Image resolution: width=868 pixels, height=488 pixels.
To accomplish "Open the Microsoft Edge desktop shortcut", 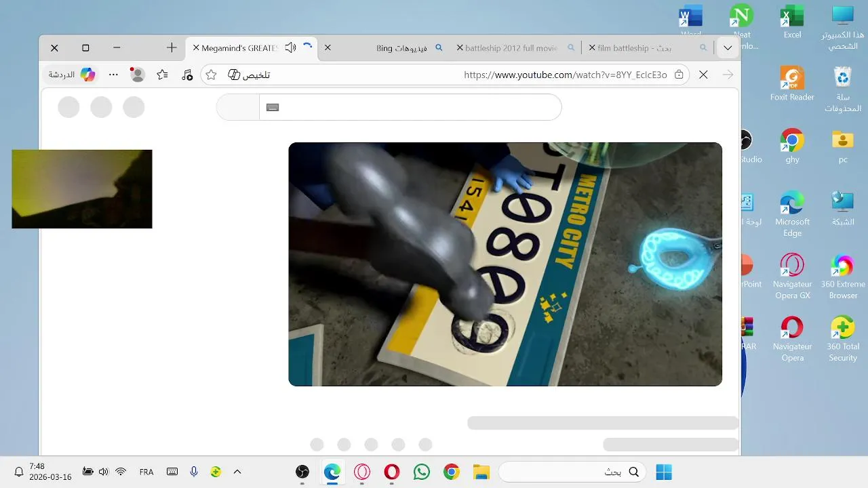I will point(792,214).
